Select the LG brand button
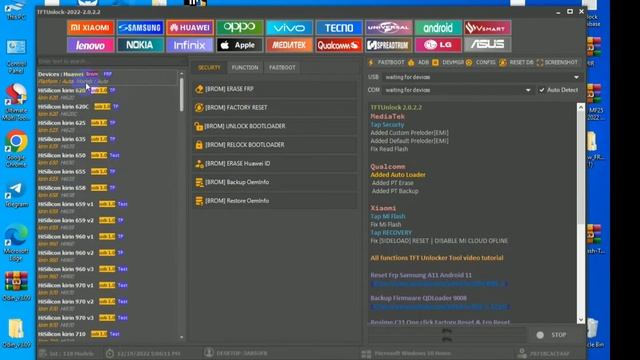640x360 pixels. coord(438,45)
